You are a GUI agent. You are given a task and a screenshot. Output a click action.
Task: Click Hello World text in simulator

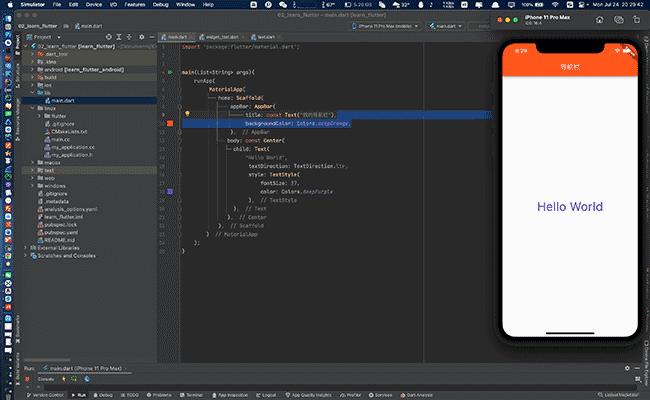pos(570,207)
